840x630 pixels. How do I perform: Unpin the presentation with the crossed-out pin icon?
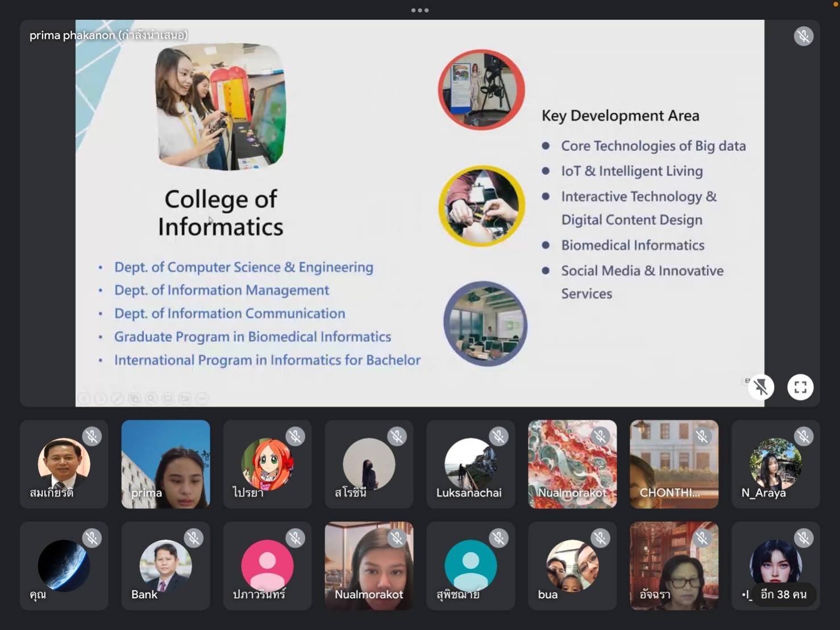pyautogui.click(x=761, y=387)
